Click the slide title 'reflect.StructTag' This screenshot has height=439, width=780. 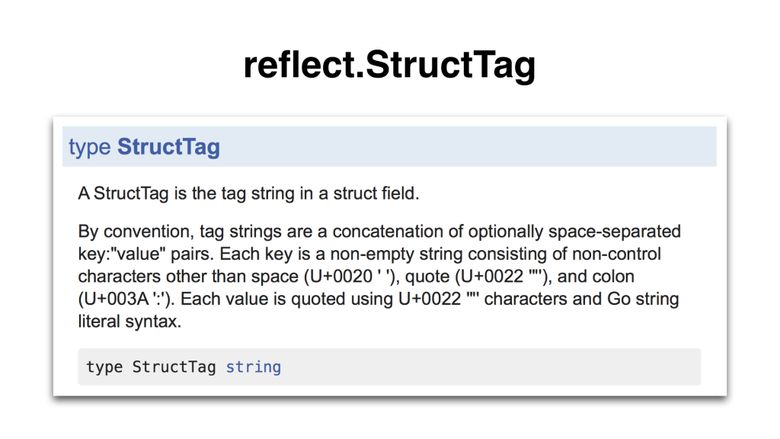[x=389, y=65]
